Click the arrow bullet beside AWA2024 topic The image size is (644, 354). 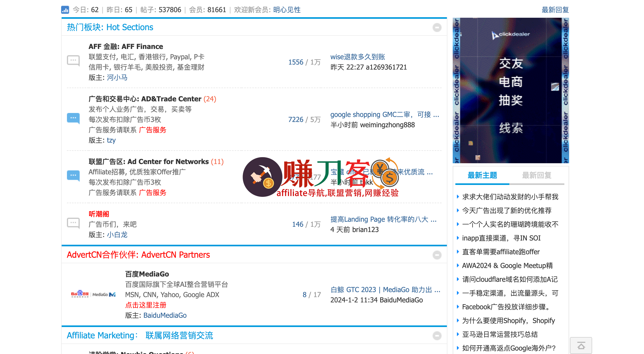(x=458, y=265)
